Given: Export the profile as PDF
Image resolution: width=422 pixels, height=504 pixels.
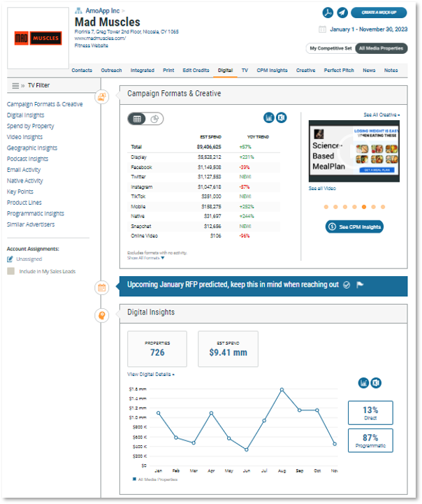Looking at the screenshot, I should [328, 13].
